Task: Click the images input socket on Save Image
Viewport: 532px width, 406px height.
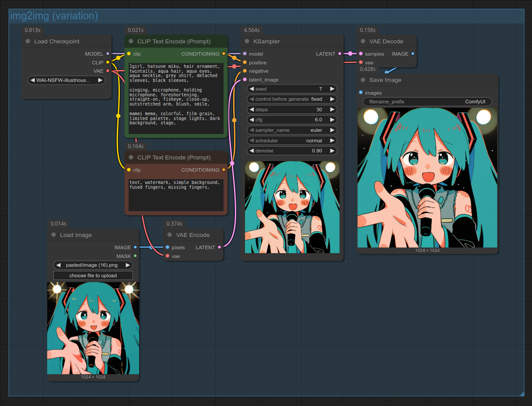Action: [x=360, y=92]
